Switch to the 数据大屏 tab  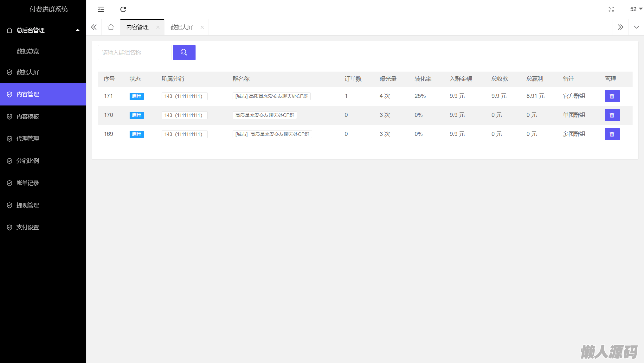[x=182, y=27]
